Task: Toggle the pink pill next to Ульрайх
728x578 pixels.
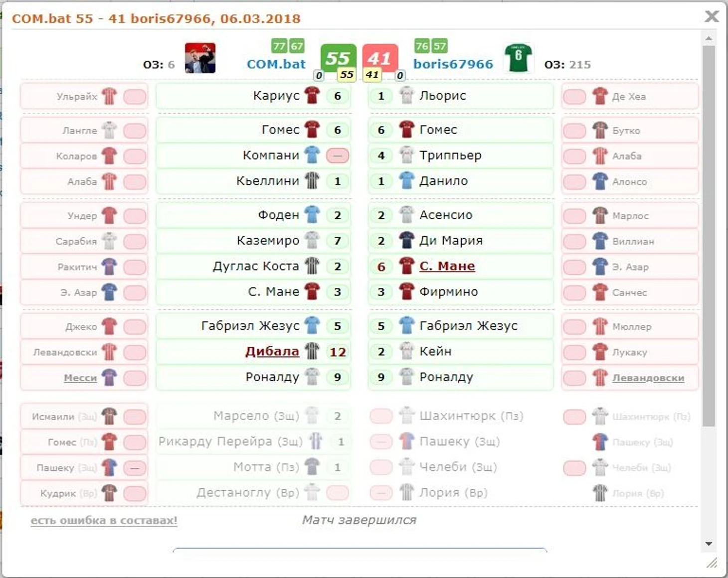Action: [x=135, y=96]
